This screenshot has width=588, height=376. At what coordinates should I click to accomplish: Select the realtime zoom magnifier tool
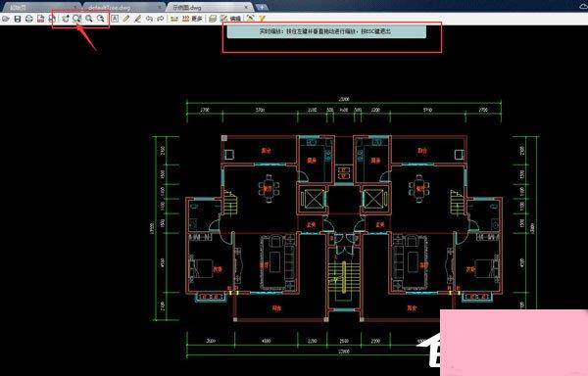(76, 19)
